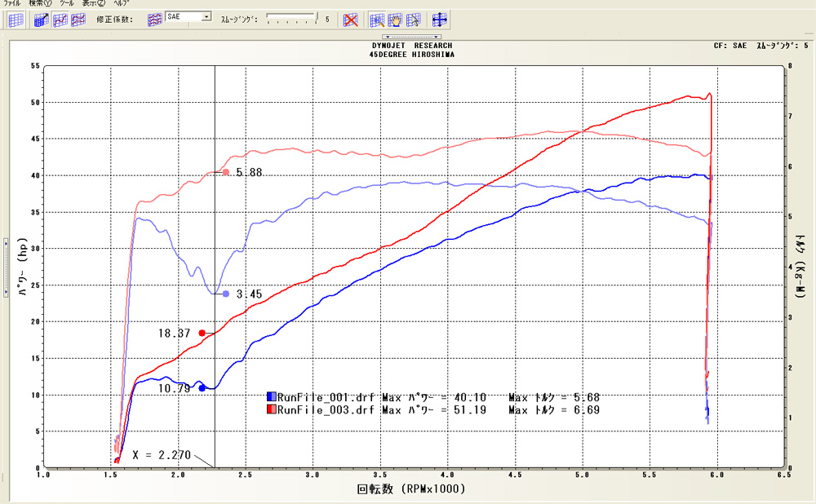
Task: Click the blue grid table icon
Action: (16, 20)
